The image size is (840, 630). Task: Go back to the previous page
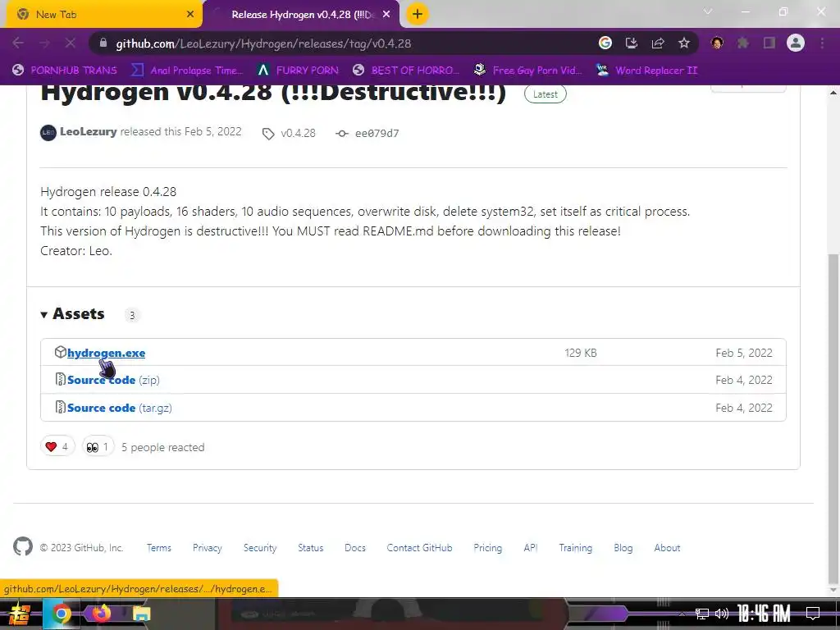[x=18, y=43]
